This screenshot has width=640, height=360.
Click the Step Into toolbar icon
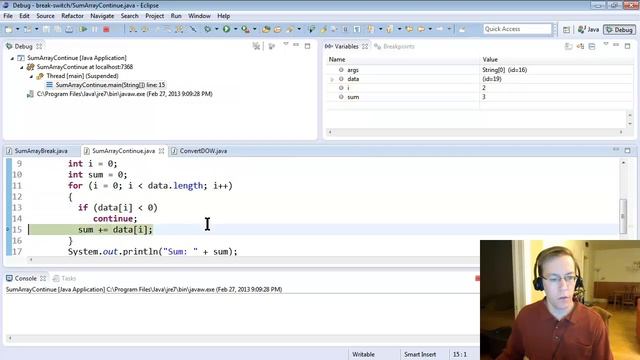click(133, 29)
